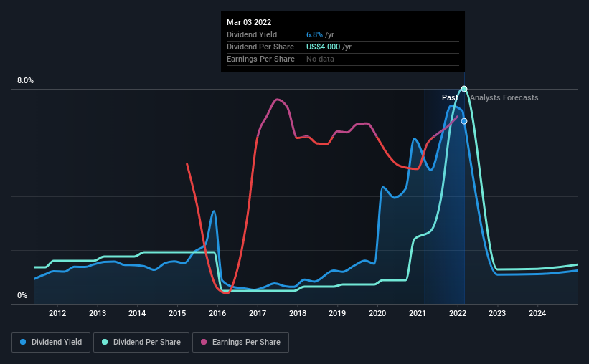Screen dimensions: 589x364
Task: Click the Earnings Per Share tooltip row label
Action: click(x=260, y=59)
